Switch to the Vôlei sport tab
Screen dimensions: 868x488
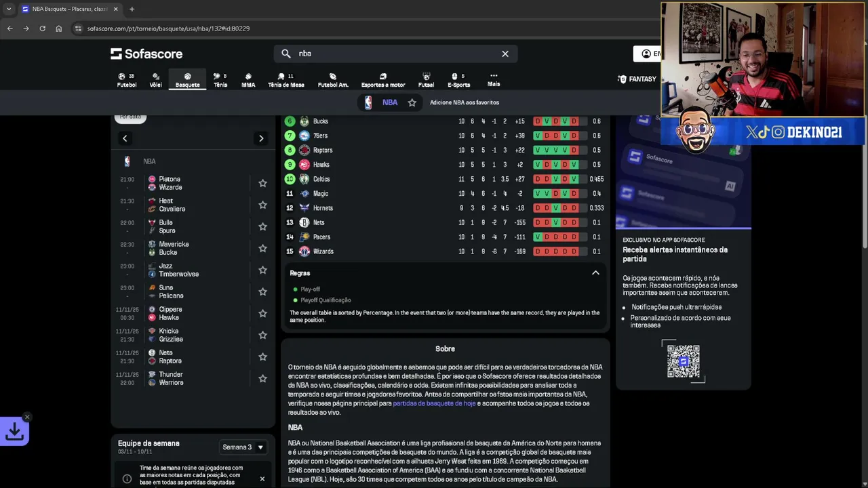156,80
